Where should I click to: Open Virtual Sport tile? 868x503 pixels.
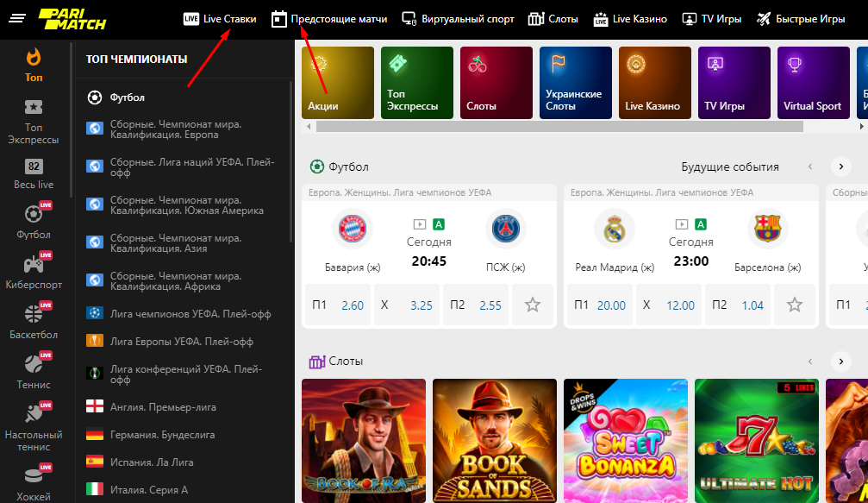point(813,83)
